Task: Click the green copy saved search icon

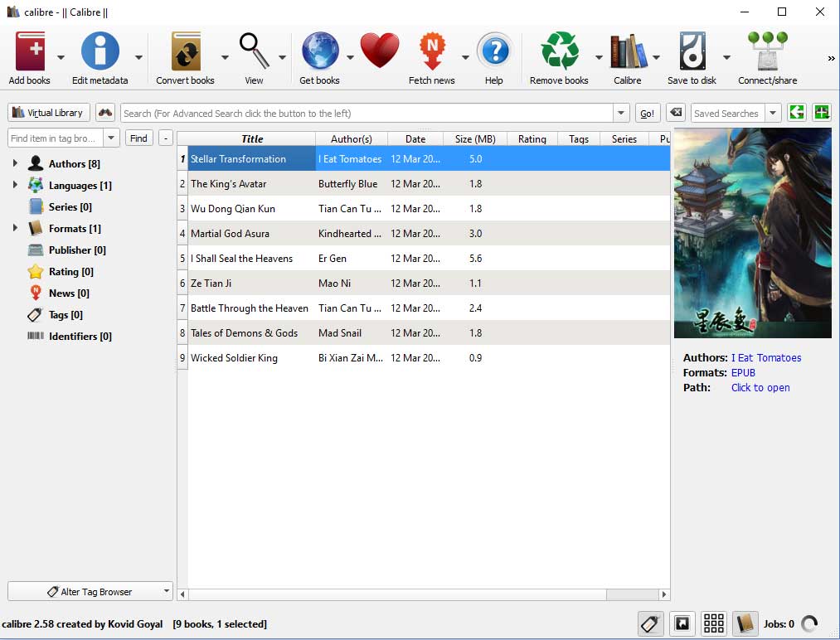Action: 797,113
